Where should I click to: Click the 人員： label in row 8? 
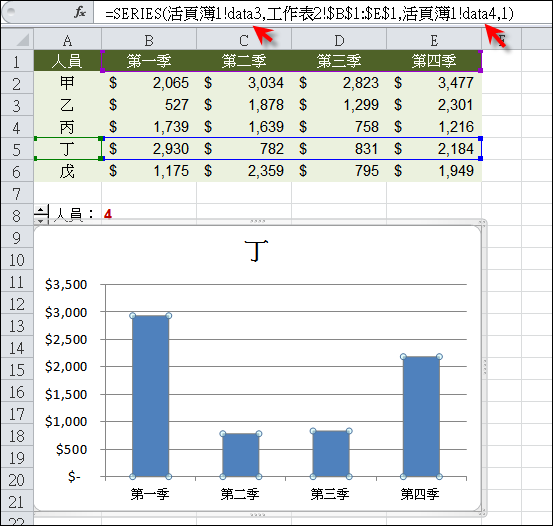click(x=73, y=214)
